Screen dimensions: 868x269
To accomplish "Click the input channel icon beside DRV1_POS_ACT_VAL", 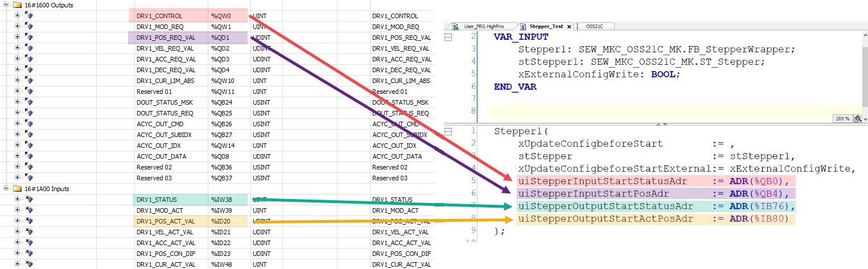I will [28, 221].
